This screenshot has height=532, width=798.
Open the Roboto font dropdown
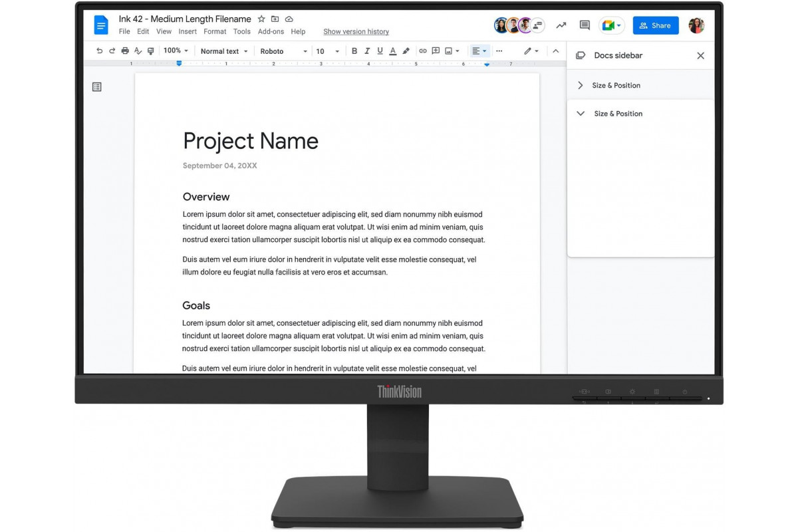pos(284,51)
